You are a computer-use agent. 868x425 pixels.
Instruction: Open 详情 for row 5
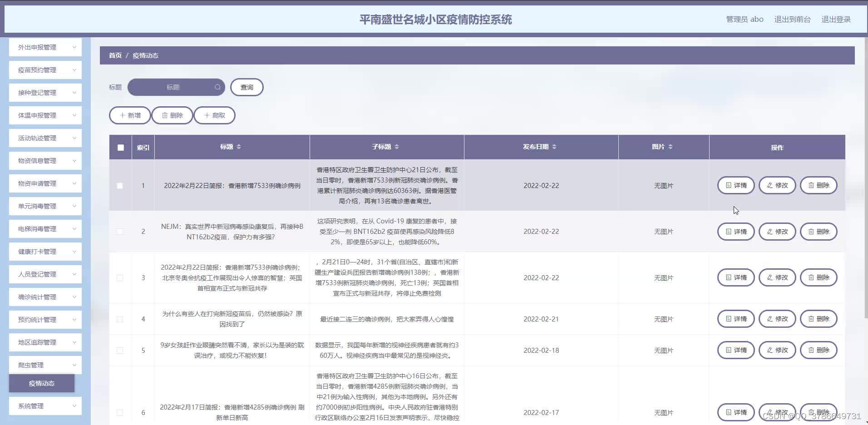pyautogui.click(x=736, y=350)
